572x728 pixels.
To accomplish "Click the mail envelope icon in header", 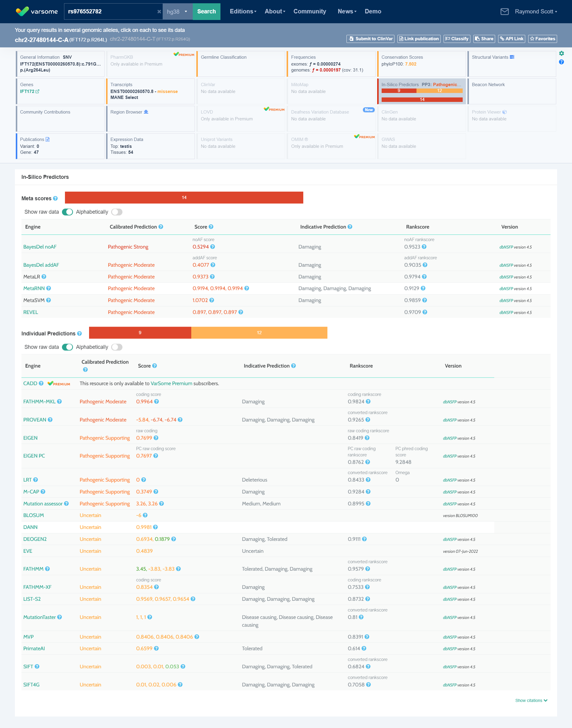I will click(504, 12).
